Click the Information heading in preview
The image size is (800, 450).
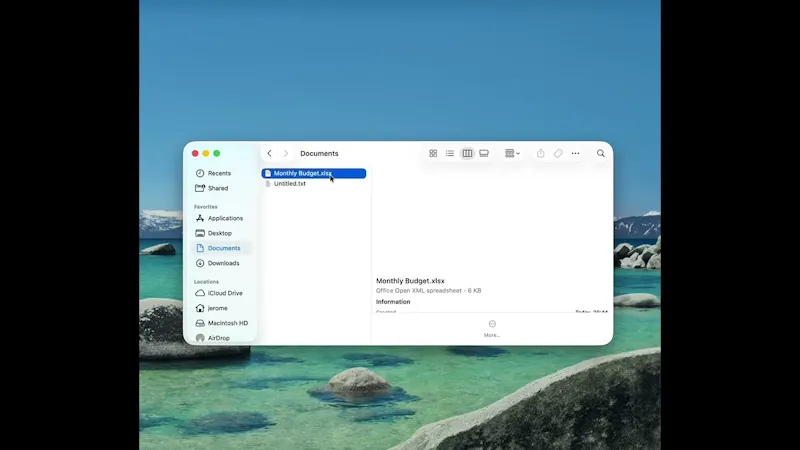(x=393, y=302)
